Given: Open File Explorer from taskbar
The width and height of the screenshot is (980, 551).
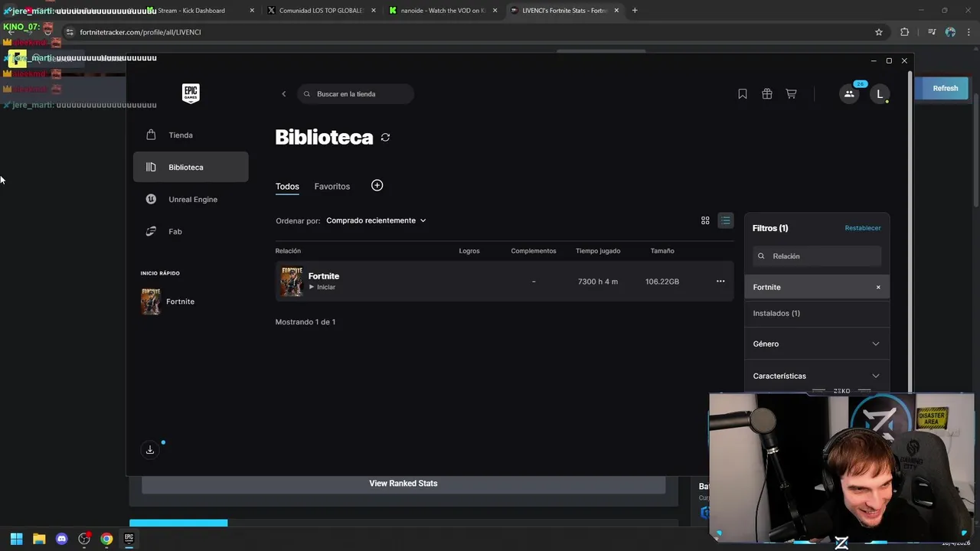Looking at the screenshot, I should pyautogui.click(x=39, y=539).
